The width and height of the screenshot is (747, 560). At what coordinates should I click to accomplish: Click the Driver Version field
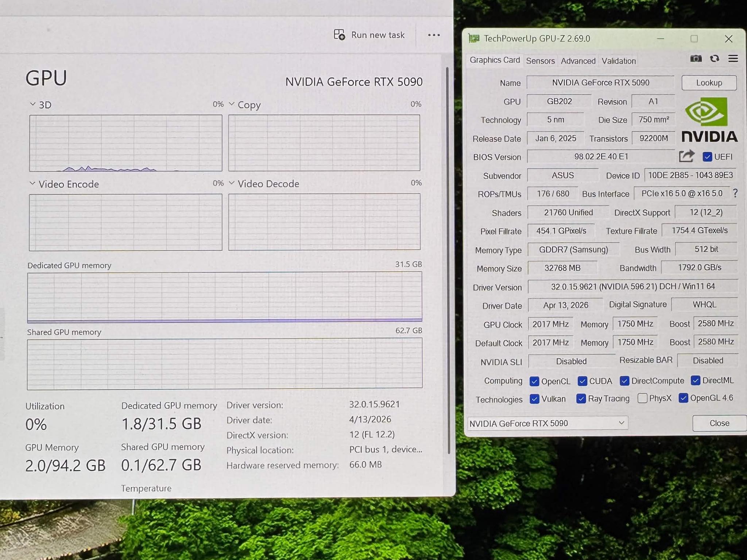pos(633,287)
